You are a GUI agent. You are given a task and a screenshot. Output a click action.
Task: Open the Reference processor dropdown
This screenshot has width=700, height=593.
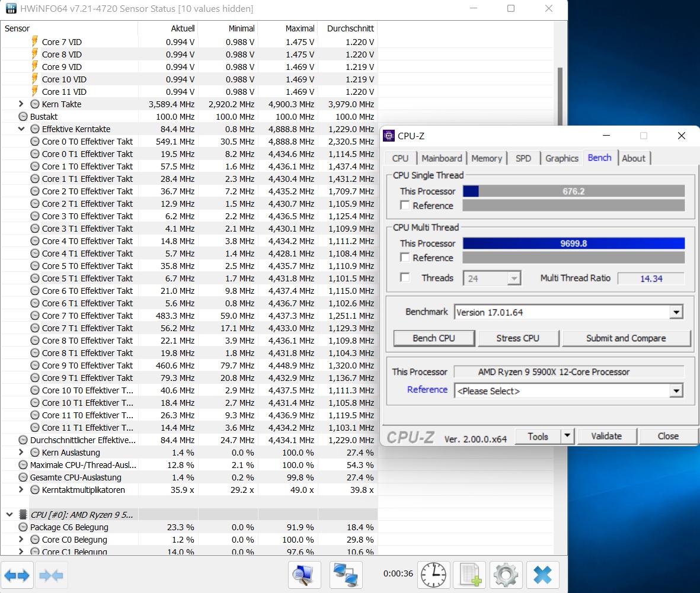[x=676, y=391]
